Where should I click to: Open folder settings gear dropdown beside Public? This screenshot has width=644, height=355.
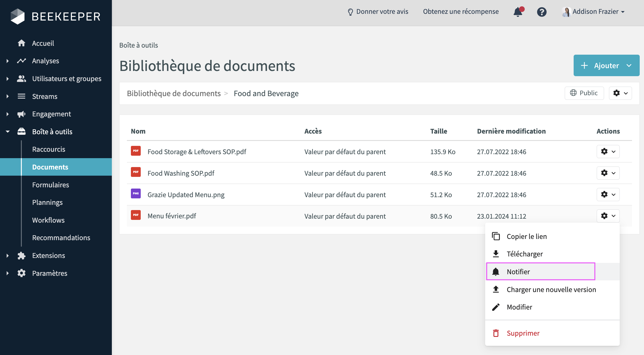[x=620, y=93]
